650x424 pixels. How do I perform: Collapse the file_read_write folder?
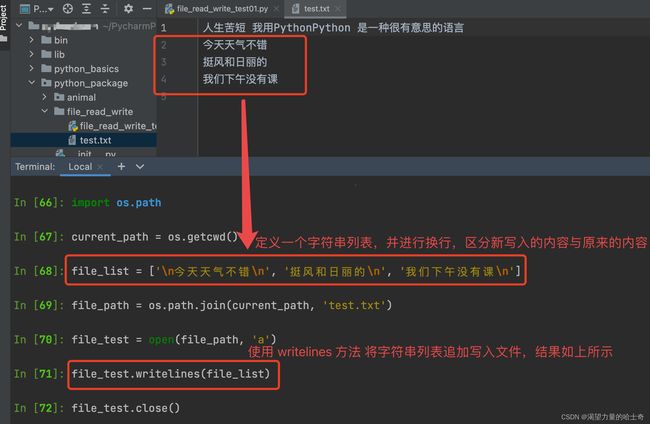(44, 111)
